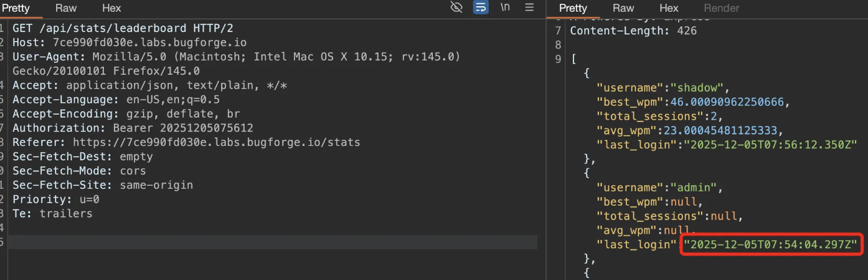868x280 pixels.
Task: Open the request editor hamburger menu
Action: pos(529,7)
